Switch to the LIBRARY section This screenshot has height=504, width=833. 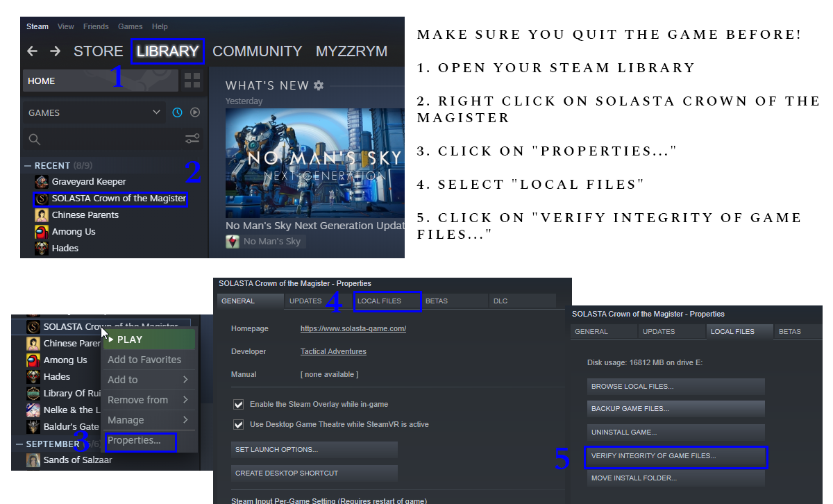167,51
